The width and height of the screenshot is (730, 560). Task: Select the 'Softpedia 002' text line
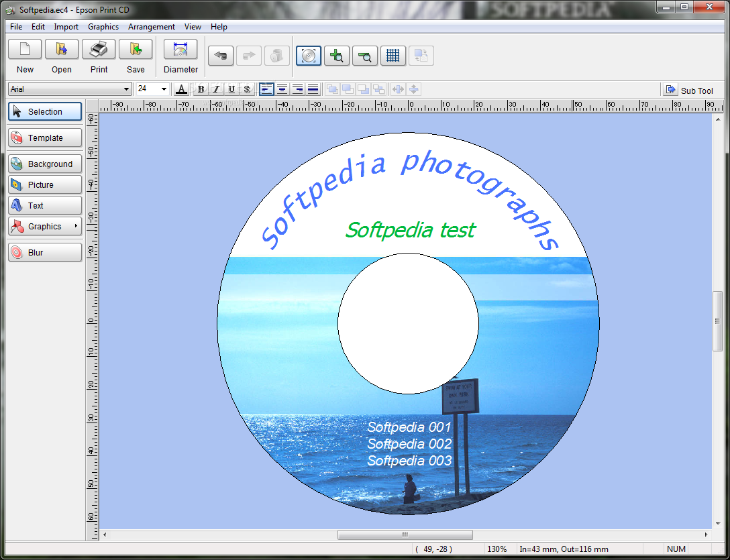(x=409, y=443)
